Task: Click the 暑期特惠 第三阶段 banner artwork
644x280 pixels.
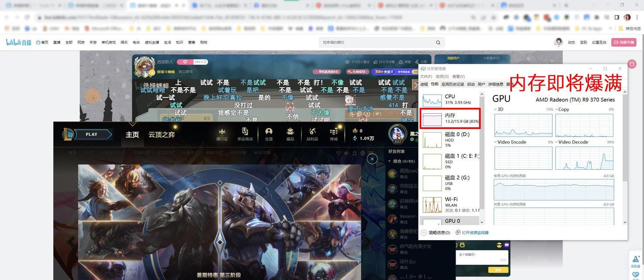Action: point(219,222)
